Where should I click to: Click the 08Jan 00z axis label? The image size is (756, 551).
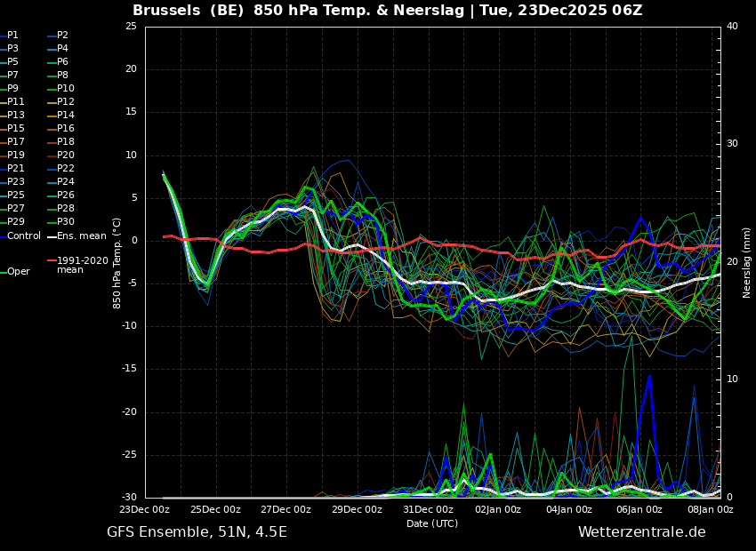(710, 510)
